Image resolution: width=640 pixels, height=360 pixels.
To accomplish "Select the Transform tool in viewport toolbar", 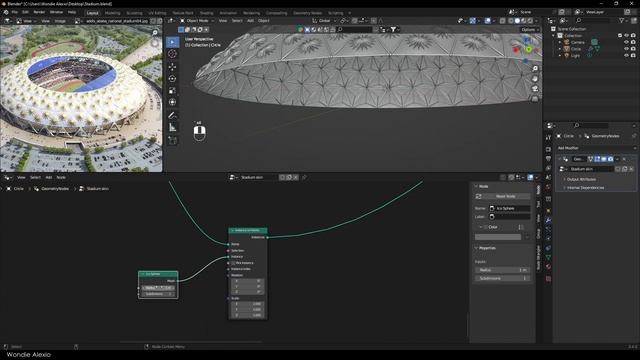I will coord(172,102).
